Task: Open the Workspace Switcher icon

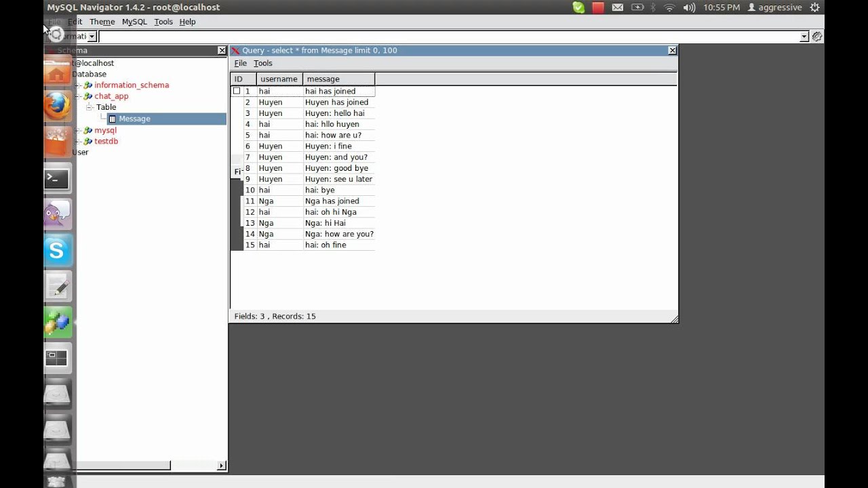Action: pos(58,358)
